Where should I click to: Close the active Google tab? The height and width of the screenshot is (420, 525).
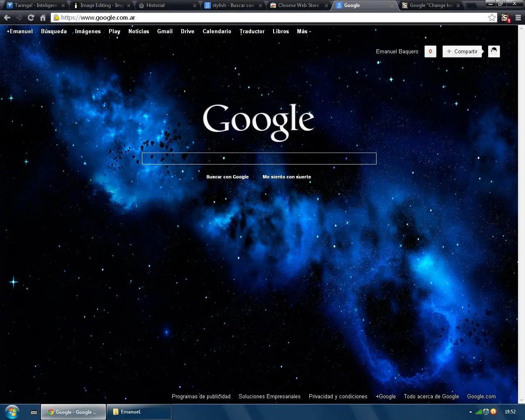coord(393,6)
